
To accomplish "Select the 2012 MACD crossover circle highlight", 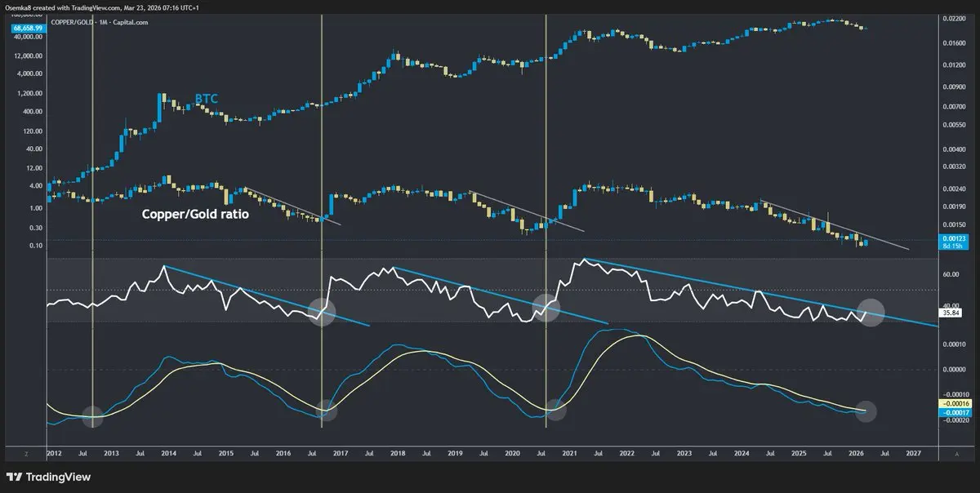I will (x=93, y=416).
